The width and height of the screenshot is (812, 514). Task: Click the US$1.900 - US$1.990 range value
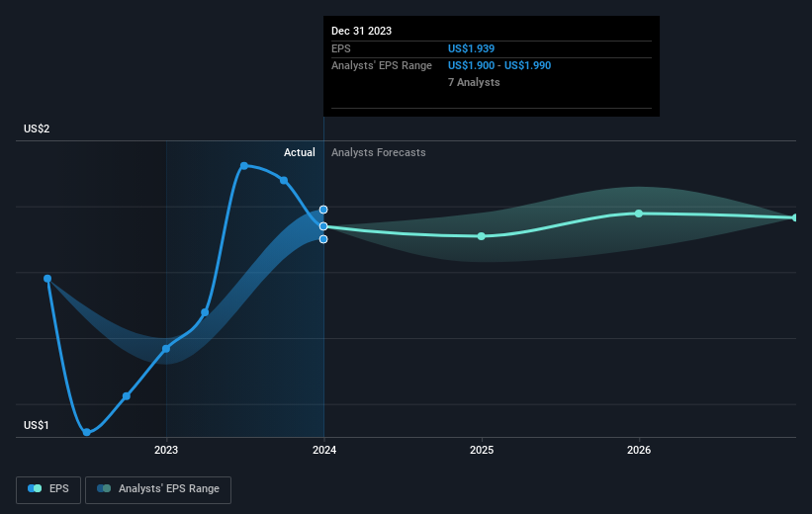499,66
